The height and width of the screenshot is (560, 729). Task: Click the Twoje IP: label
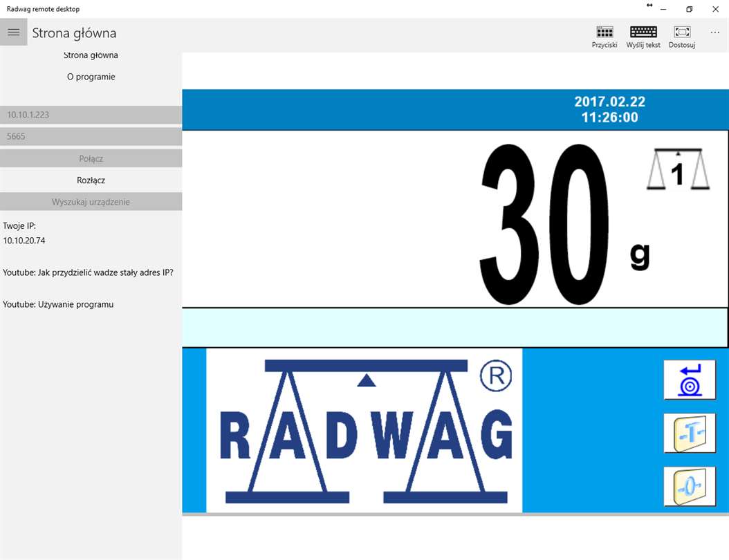19,226
